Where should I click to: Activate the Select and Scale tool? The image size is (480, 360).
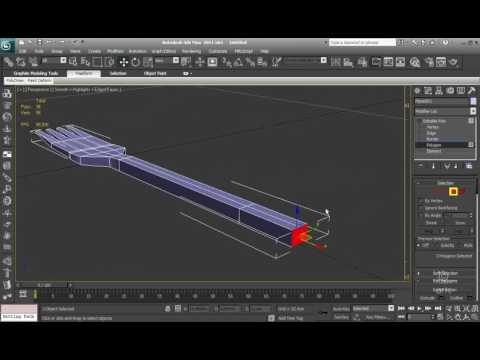pyautogui.click(x=148, y=62)
